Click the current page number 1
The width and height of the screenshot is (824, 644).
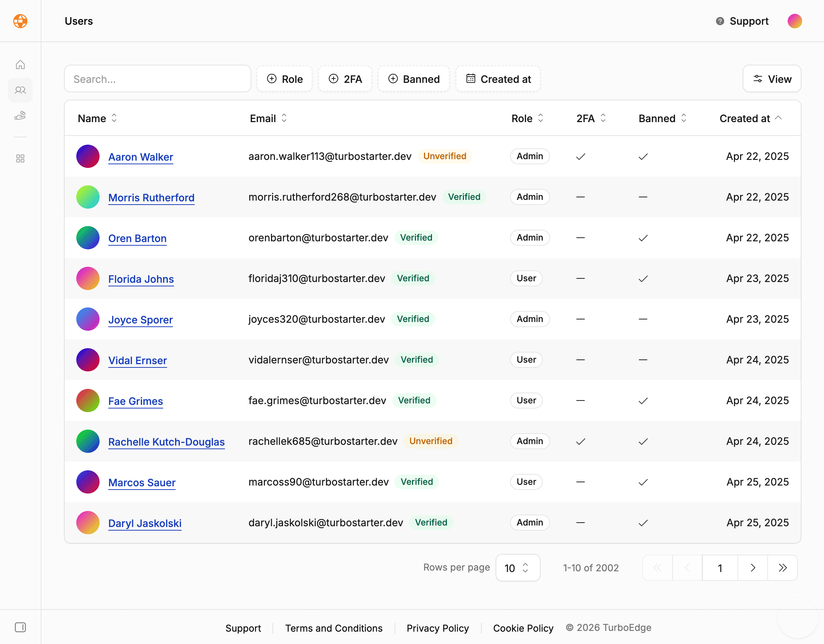[x=720, y=568]
